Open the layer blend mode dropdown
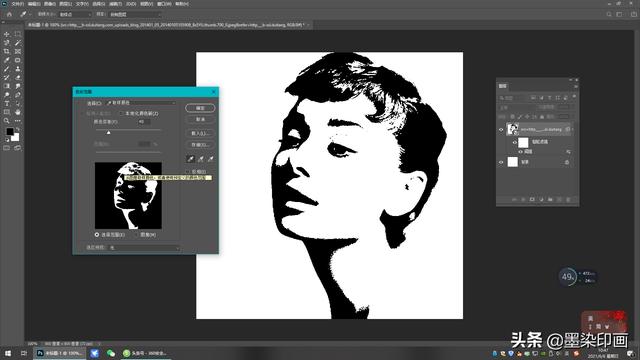Viewport: 640px width, 360px height. coord(515,108)
